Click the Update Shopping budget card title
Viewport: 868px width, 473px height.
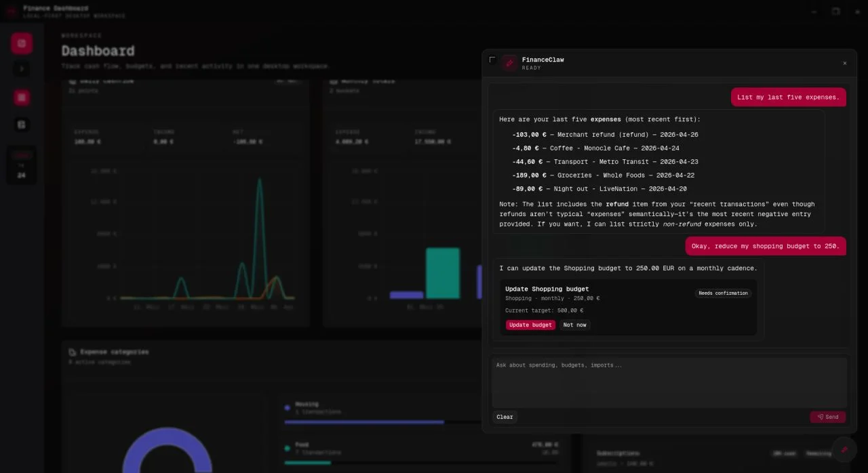click(x=547, y=289)
